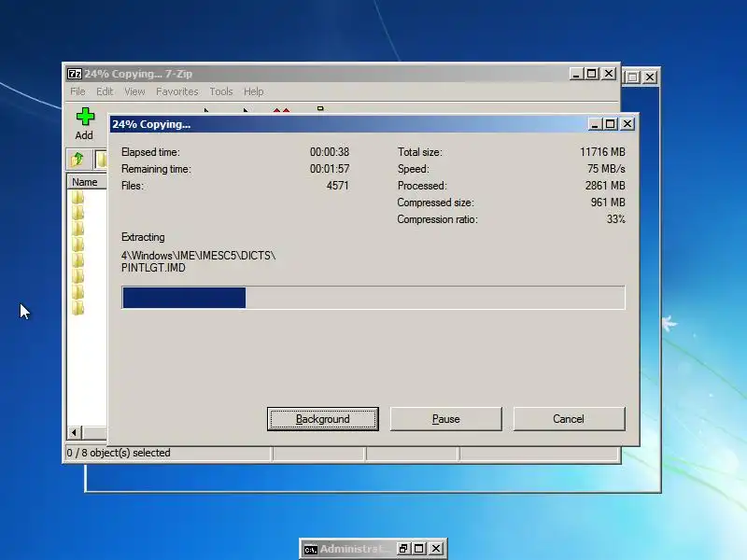Click the '24% Copying...' dialog title
This screenshot has width=747, height=560.
tap(151, 124)
